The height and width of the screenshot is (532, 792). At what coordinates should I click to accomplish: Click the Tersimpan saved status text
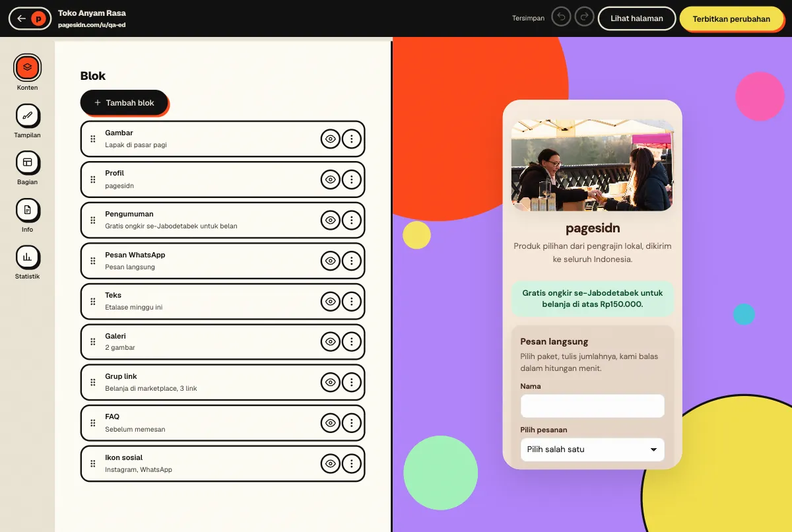528,18
